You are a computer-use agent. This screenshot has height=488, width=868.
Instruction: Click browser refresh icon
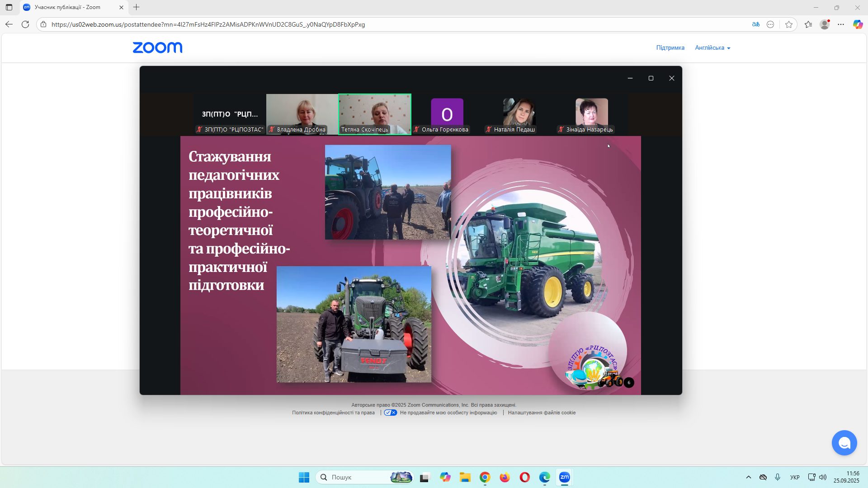(x=25, y=24)
